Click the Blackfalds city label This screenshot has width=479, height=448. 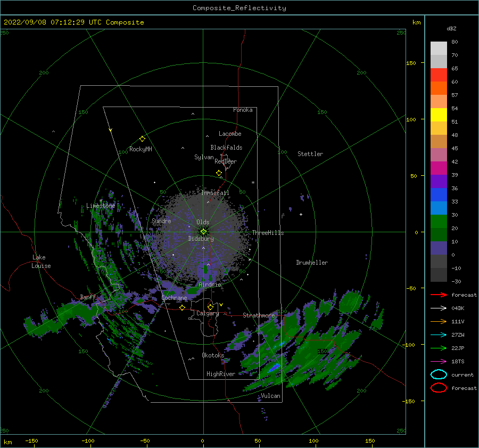click(x=226, y=148)
